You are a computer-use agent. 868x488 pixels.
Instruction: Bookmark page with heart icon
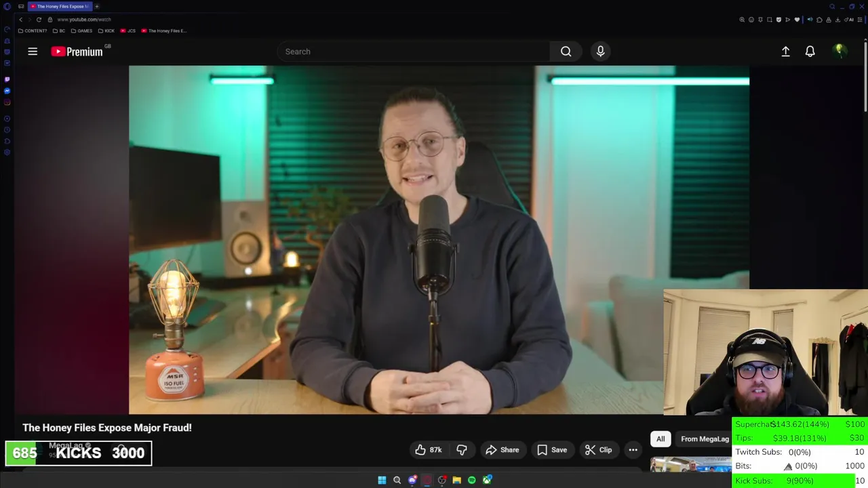click(797, 20)
